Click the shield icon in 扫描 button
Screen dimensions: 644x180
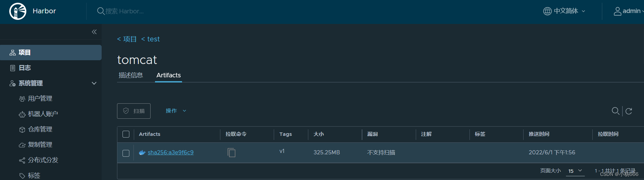click(126, 111)
